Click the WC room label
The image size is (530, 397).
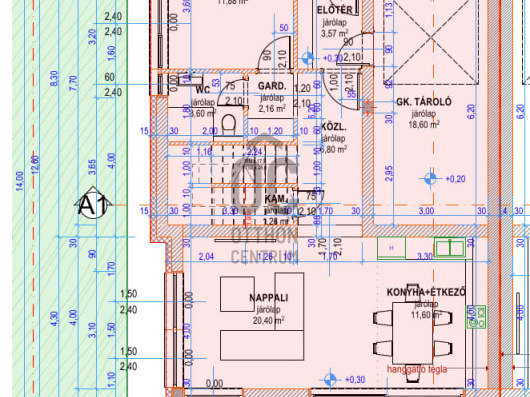coord(203,90)
